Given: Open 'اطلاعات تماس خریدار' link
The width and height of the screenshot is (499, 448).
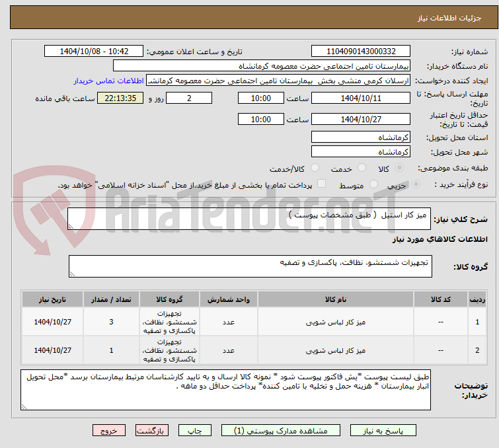Looking at the screenshot, I should pos(109,81).
